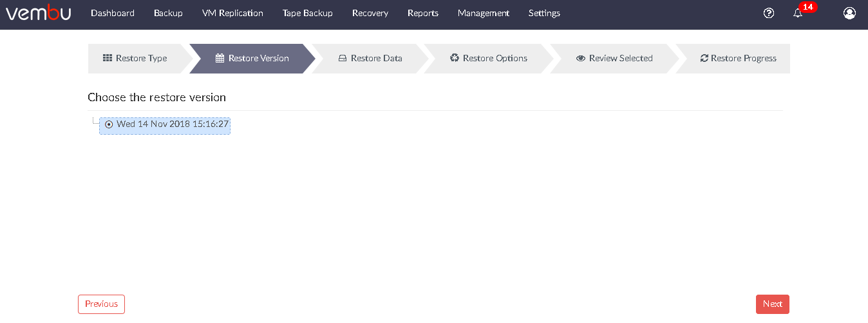Click the Review Selected eye icon
The width and height of the screenshot is (868, 323).
(x=581, y=58)
